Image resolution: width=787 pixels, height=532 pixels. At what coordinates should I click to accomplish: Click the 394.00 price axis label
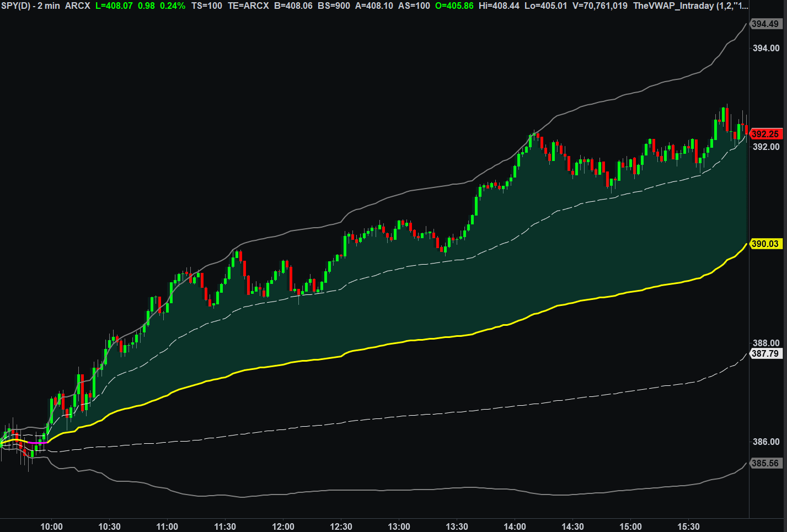click(766, 48)
